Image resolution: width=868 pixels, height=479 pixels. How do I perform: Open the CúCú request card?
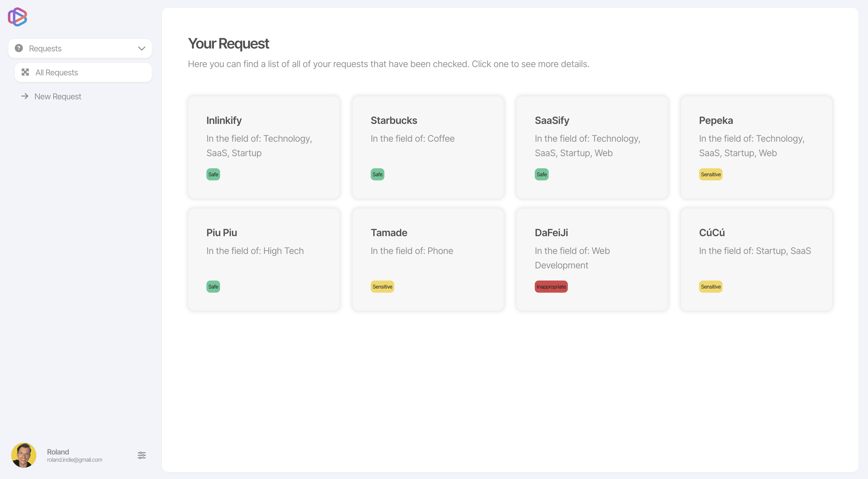click(x=756, y=260)
